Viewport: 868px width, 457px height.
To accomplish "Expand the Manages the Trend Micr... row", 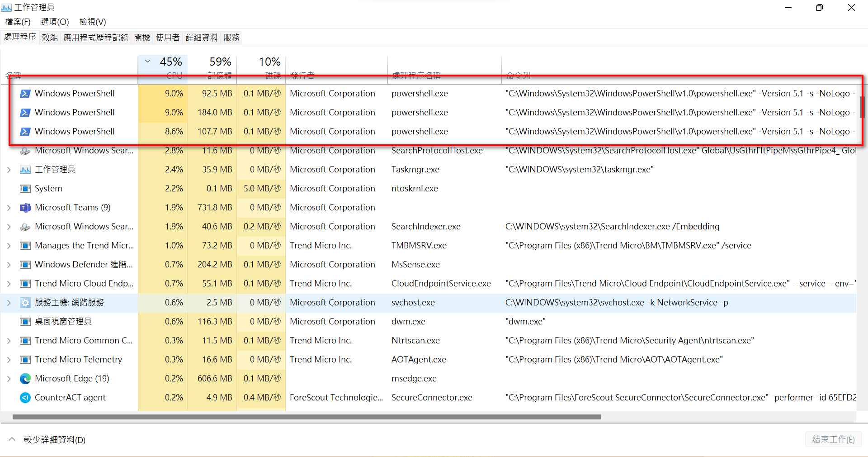I will (9, 246).
